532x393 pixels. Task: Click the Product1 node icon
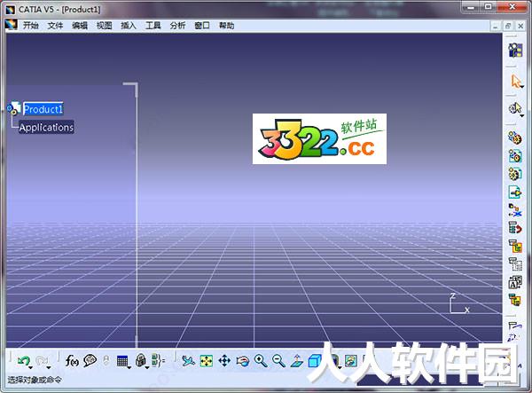point(14,108)
